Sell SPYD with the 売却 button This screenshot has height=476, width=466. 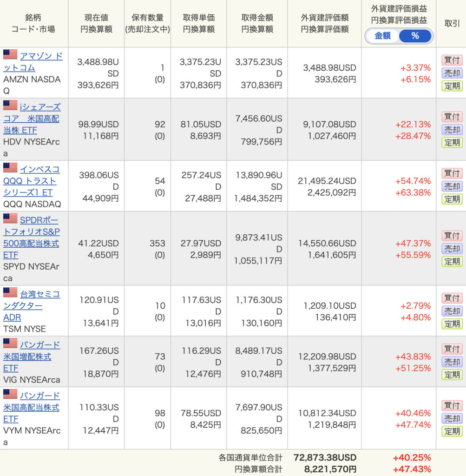coord(452,249)
